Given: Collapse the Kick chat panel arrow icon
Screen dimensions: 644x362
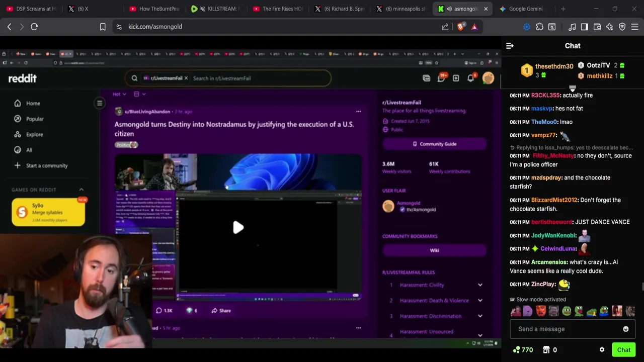Looking at the screenshot, I should tap(510, 46).
